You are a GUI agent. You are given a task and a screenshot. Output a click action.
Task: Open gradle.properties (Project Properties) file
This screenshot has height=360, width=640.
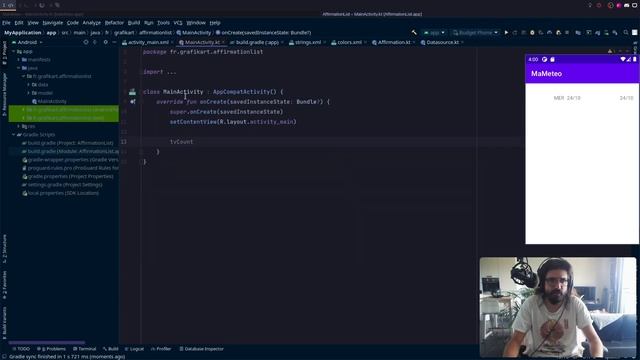pos(68,177)
